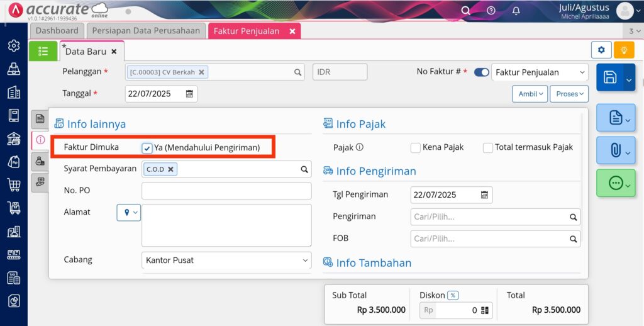Check Total termasuk Pajak checkbox
The height and width of the screenshot is (326, 644).
pos(488,148)
